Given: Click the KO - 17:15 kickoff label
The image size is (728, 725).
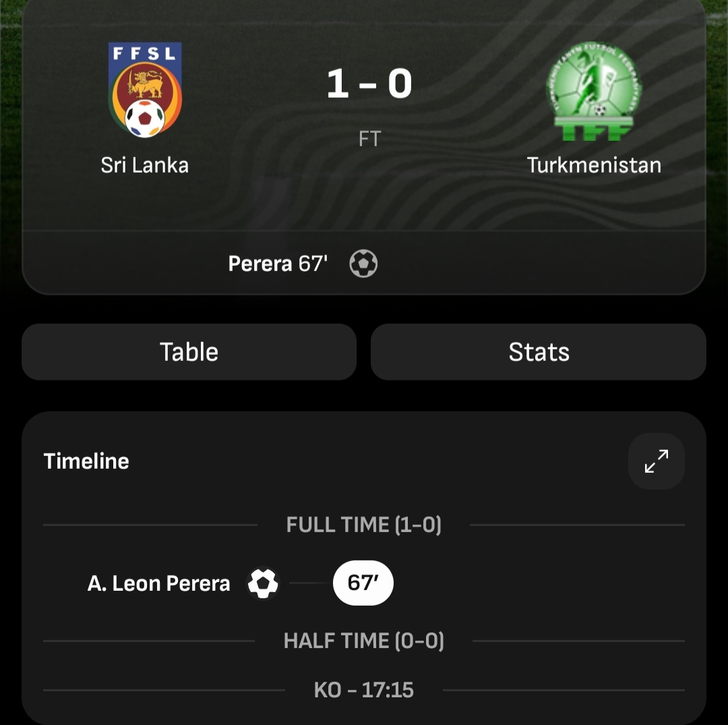Looking at the screenshot, I should tap(363, 690).
